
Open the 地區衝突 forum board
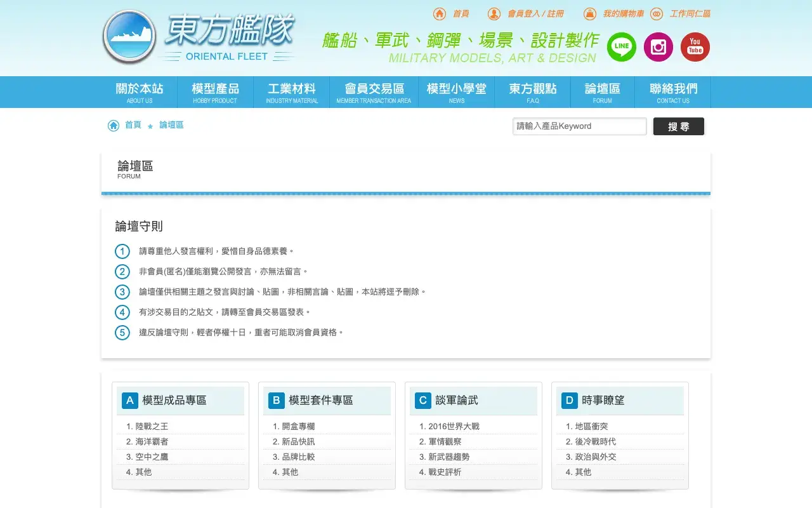(591, 427)
